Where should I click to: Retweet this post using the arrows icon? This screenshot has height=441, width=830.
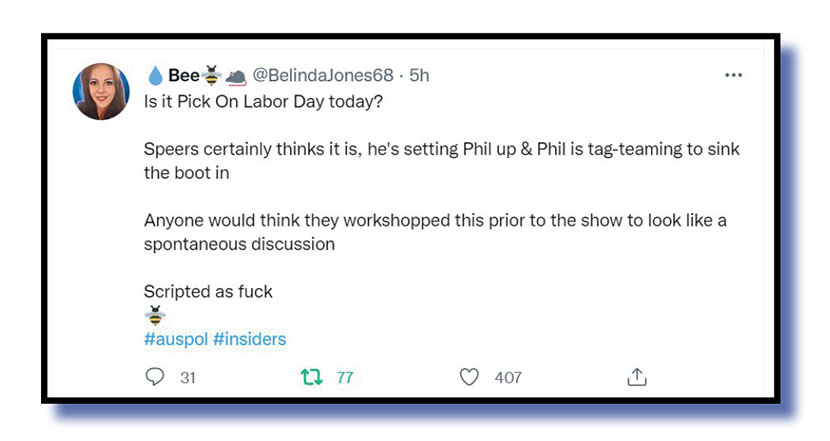pyautogui.click(x=311, y=377)
